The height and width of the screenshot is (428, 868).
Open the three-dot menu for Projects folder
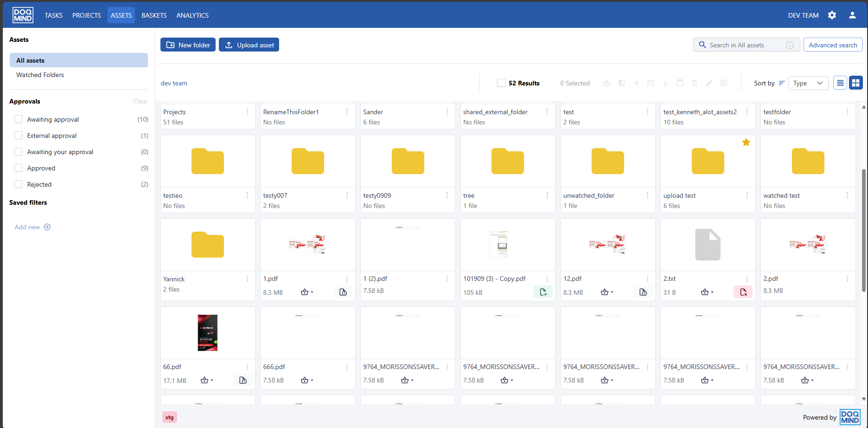click(247, 112)
